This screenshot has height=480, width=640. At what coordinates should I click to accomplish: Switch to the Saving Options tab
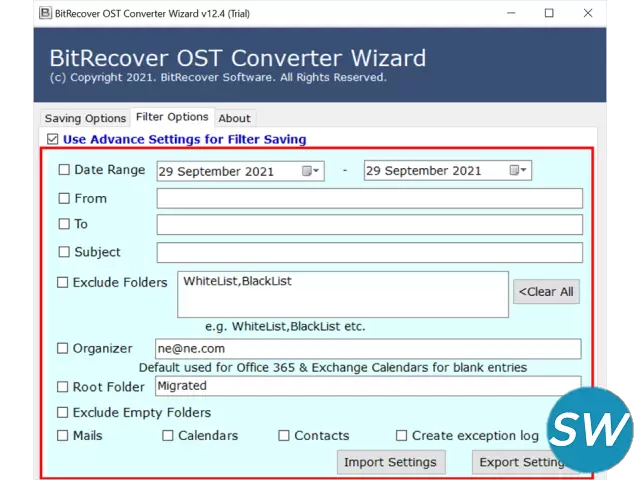pos(85,118)
